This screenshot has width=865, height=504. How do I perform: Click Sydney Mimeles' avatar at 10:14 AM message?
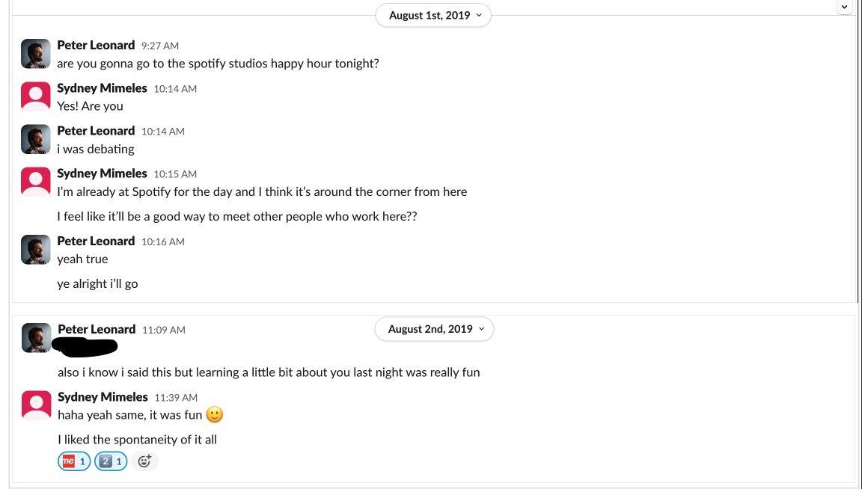pos(36,96)
